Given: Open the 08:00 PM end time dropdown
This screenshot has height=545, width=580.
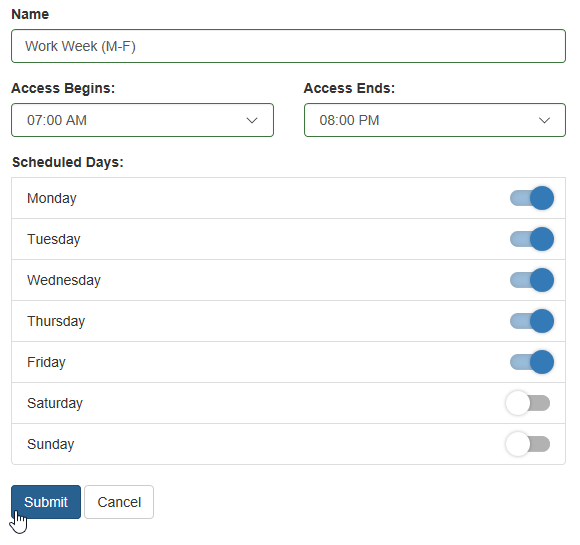Looking at the screenshot, I should pyautogui.click(x=435, y=120).
